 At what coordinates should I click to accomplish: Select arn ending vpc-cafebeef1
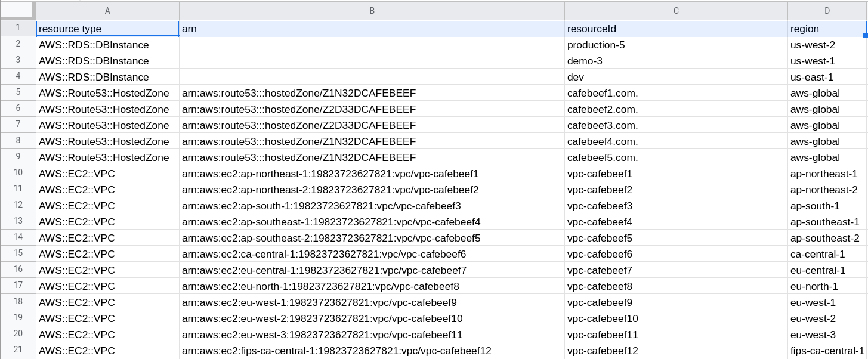[372, 173]
